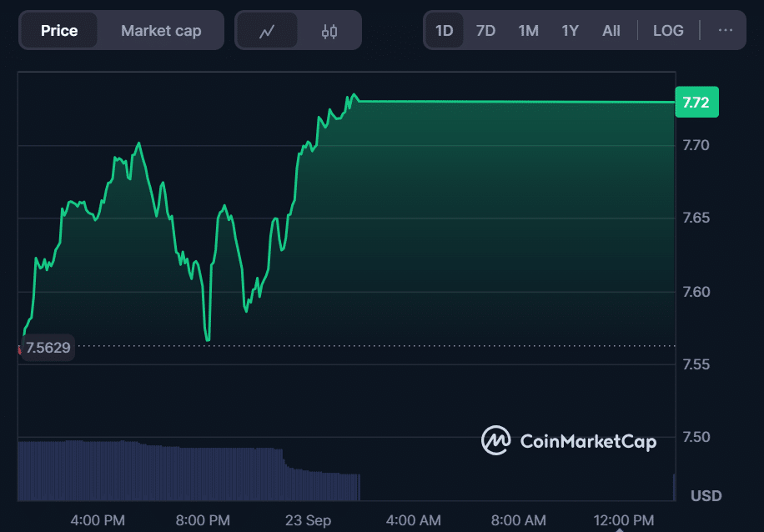The width and height of the screenshot is (764, 532).
Task: Select the Market cap tab
Action: point(161,31)
